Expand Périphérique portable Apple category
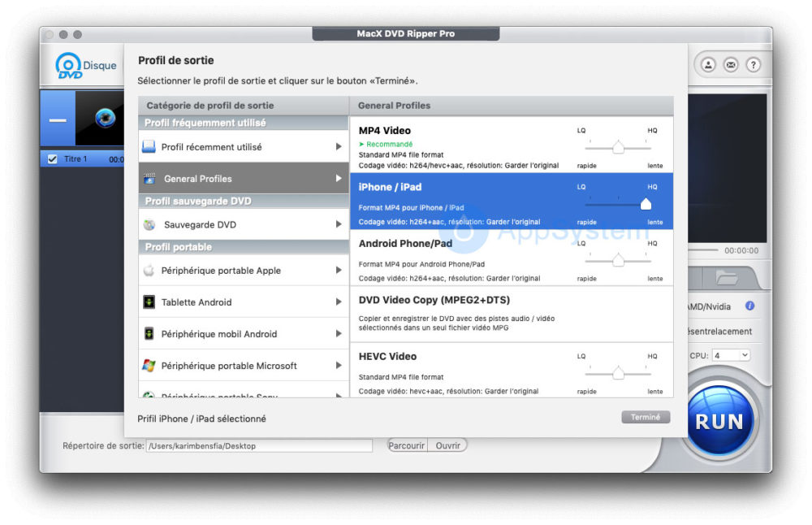The image size is (812, 525). (x=339, y=271)
